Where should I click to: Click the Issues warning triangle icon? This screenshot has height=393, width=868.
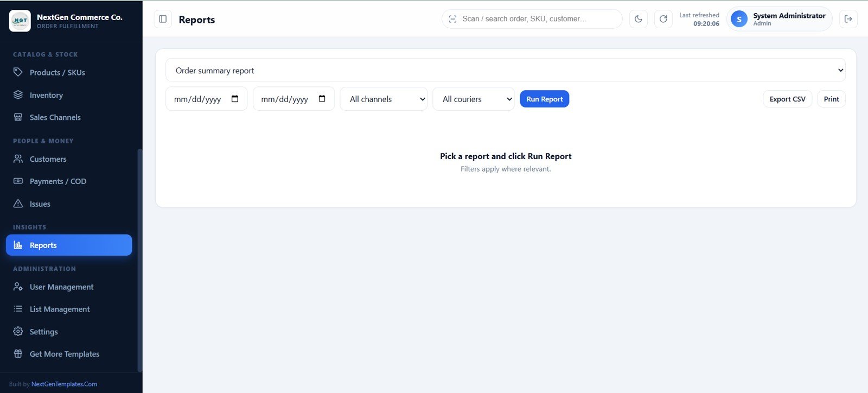(18, 204)
